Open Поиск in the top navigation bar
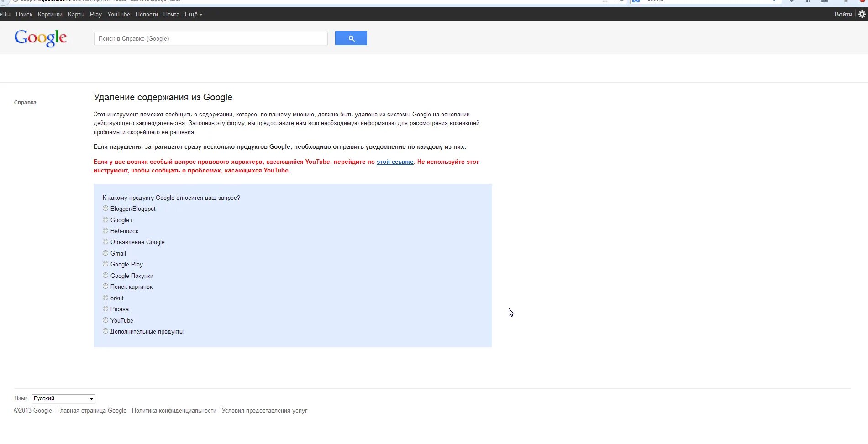The image size is (868, 444). (x=24, y=15)
